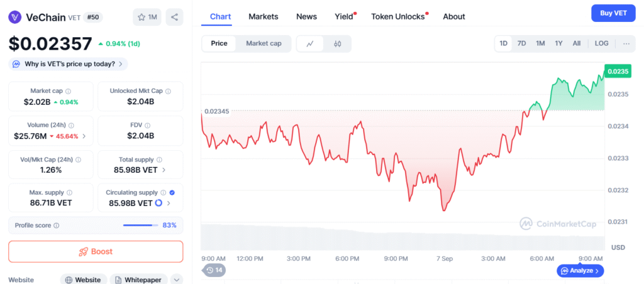Image resolution: width=644 pixels, height=284 pixels.
Task: Open 'Why is VET's price up today?'
Action: pyautogui.click(x=68, y=64)
